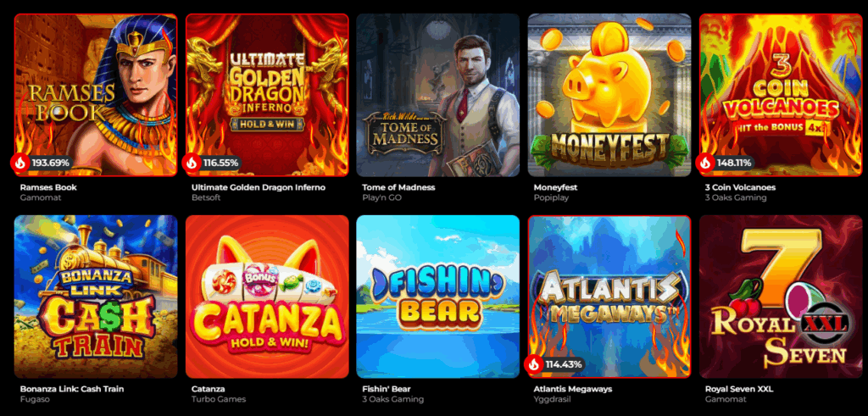Open Ultimate Golden Dragon Inferno thumbnail
The width and height of the screenshot is (868, 416).
pos(267,95)
